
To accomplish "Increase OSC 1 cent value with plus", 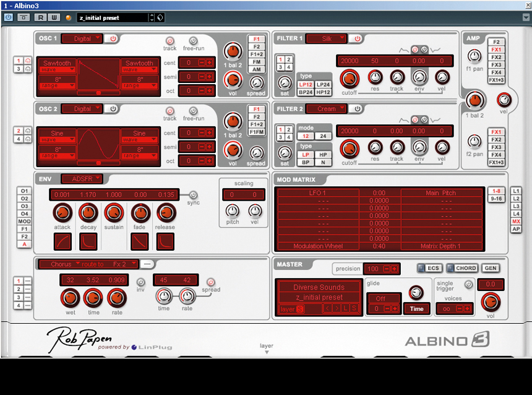I will (209, 63).
